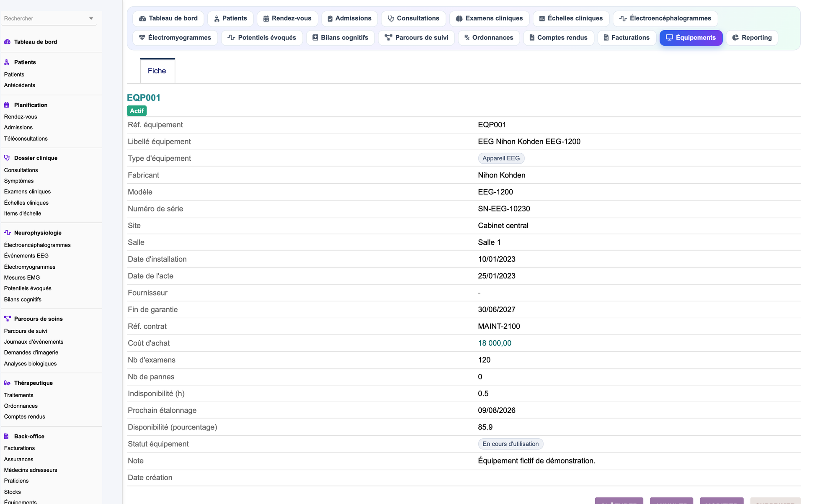
Task: Click the warranty end date 30/06/2027
Action: click(497, 310)
